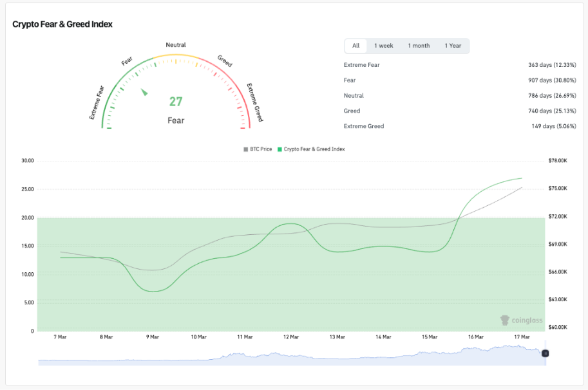This screenshot has height=390, width=588.
Task: Click the $60.00K price axis label
Action: [x=558, y=327]
